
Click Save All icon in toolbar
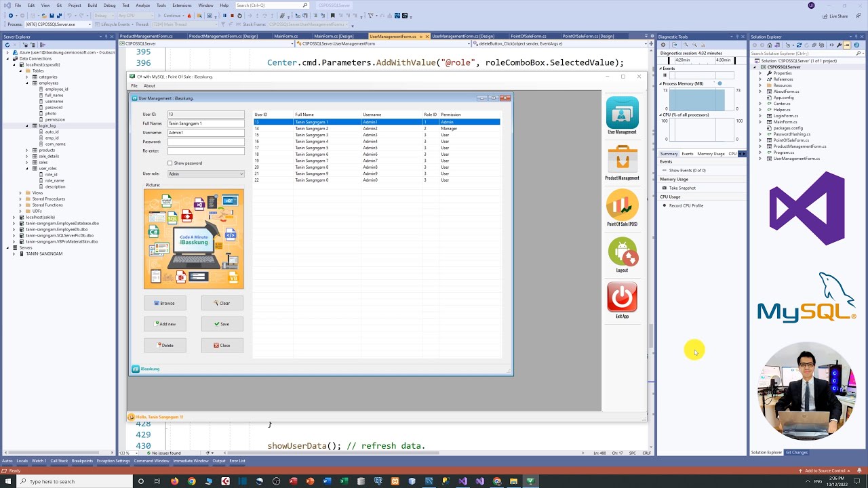coord(58,16)
